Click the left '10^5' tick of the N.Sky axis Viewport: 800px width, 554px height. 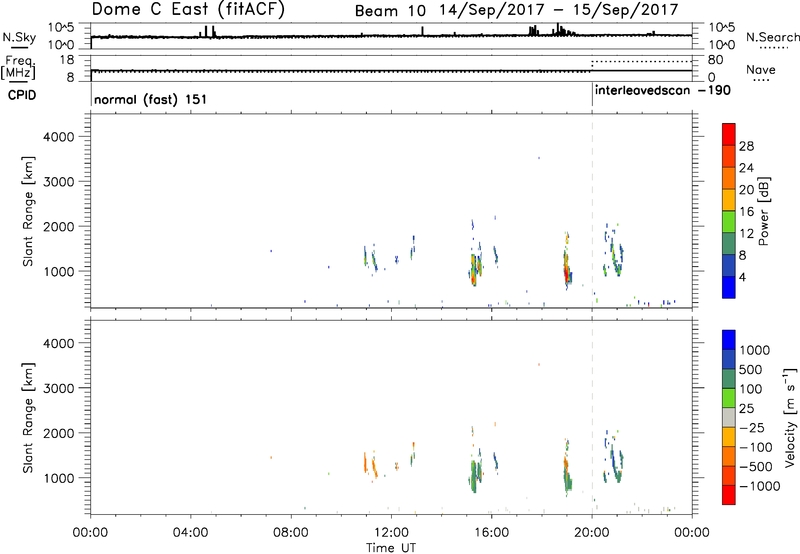[x=61, y=27]
